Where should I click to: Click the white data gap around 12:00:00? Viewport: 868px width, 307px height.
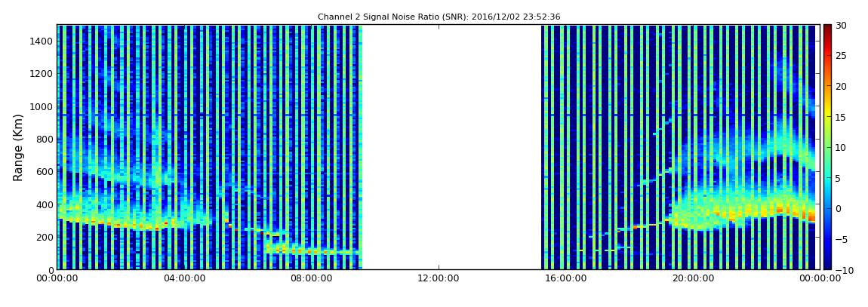tap(451, 147)
